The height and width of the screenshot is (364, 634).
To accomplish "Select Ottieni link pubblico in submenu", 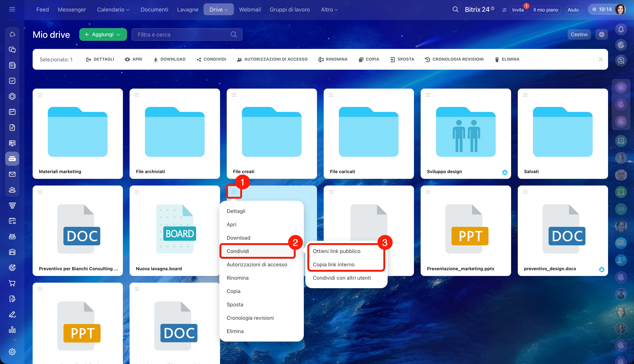I will 336,251.
